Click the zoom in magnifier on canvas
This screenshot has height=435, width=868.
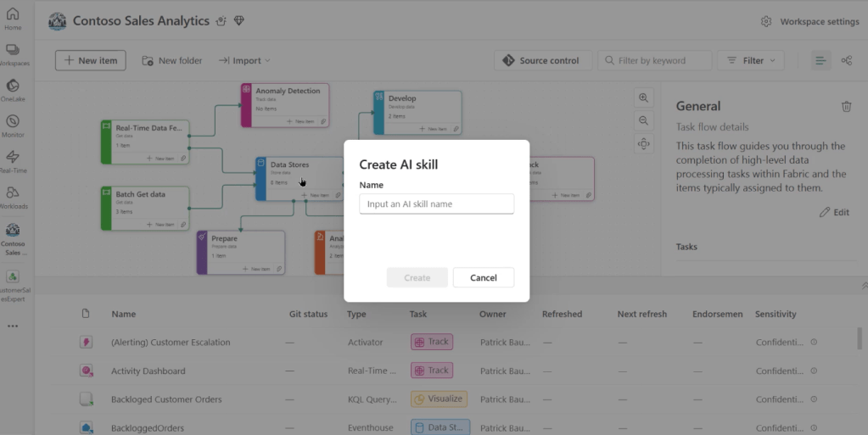click(643, 98)
